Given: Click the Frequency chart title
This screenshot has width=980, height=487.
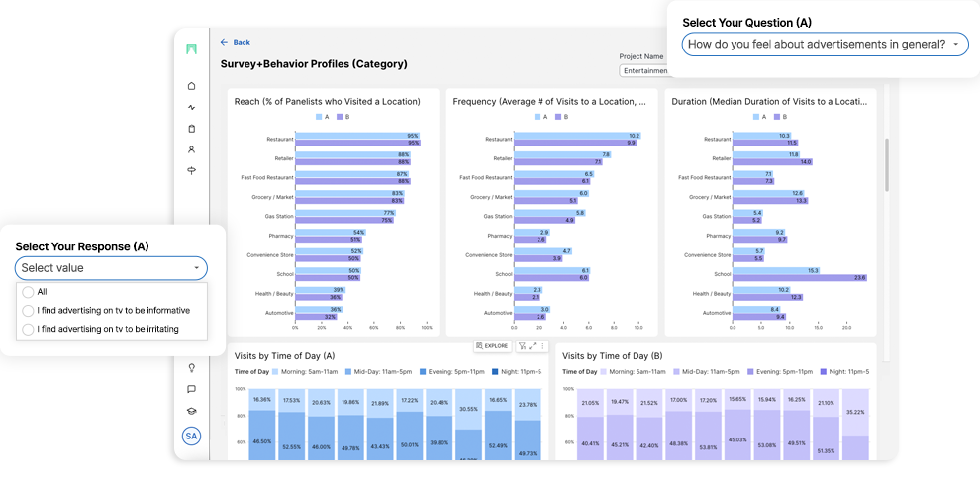Looking at the screenshot, I should 549,101.
